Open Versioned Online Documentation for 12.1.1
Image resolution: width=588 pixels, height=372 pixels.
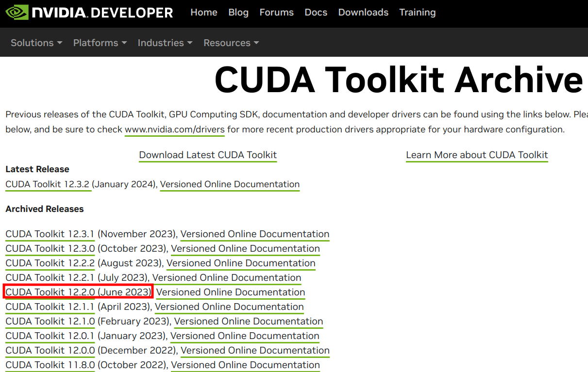tap(229, 307)
